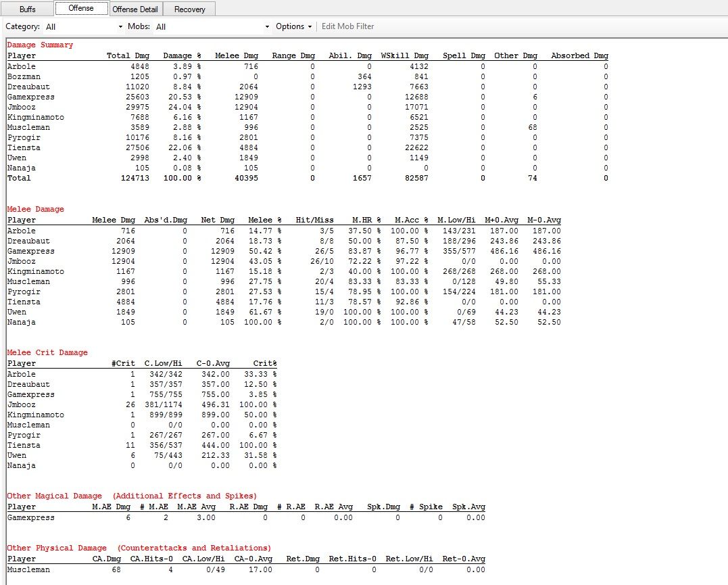Click Tiensta's name in Damage Summary table
Screen dimensions: 728x585
coord(24,147)
